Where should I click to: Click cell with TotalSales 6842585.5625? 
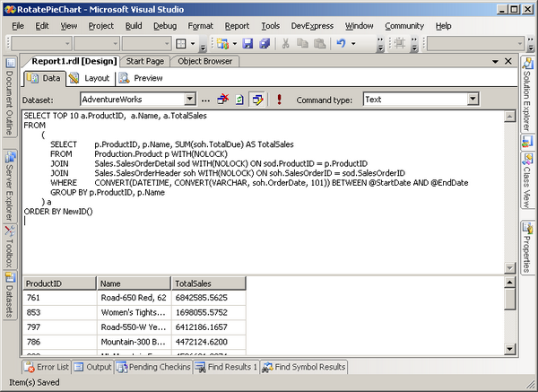(209, 298)
